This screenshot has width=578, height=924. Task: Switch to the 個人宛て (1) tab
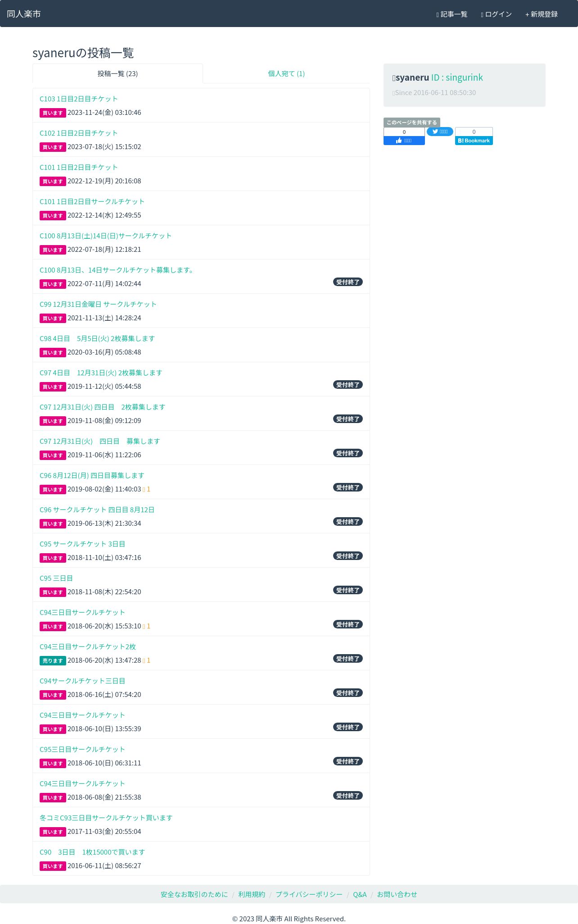click(x=286, y=73)
